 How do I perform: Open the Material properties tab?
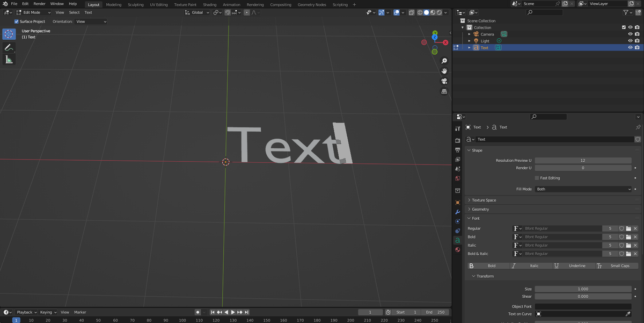[458, 250]
